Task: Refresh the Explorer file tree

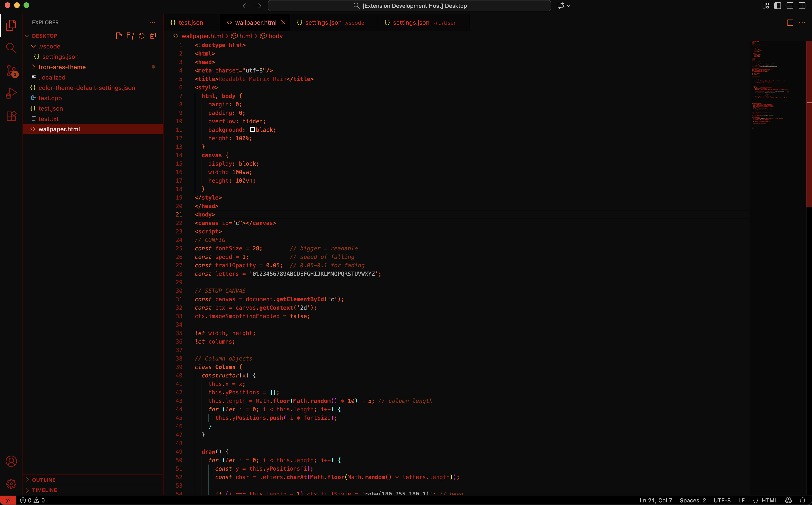Action: [x=142, y=36]
